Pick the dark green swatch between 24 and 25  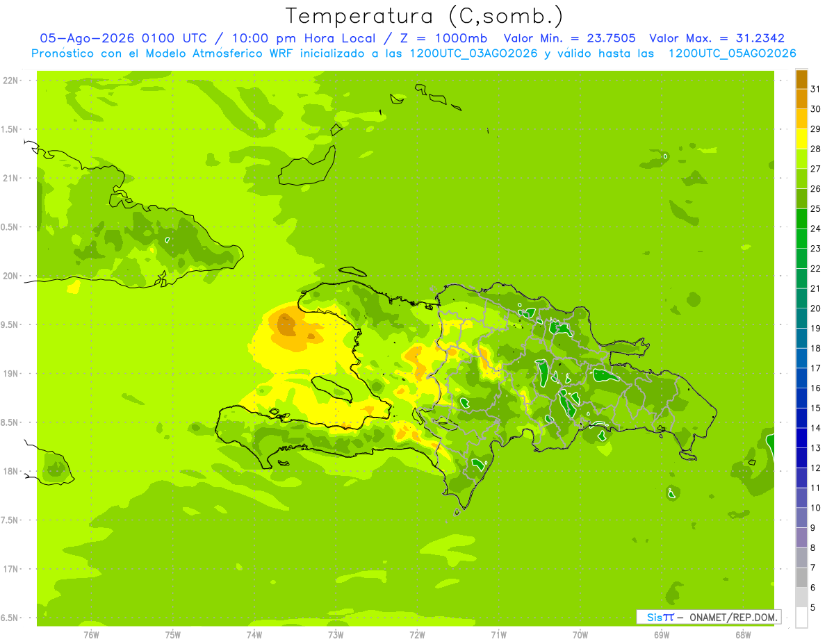pos(801,218)
